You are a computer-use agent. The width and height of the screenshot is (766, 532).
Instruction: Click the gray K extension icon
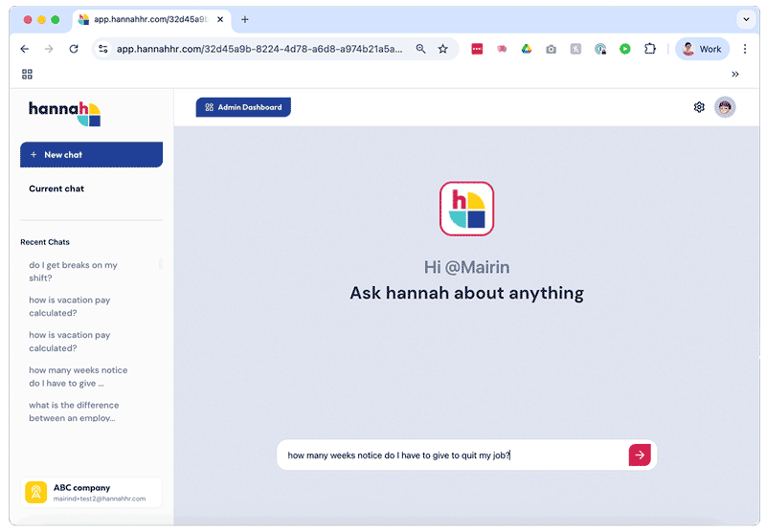pyautogui.click(x=576, y=49)
